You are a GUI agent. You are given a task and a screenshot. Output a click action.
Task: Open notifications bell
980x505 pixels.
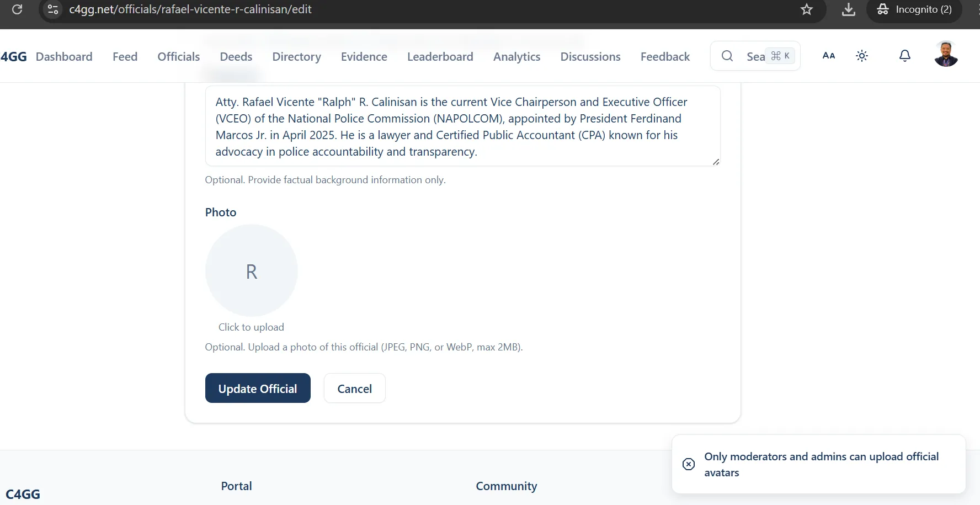coord(905,56)
